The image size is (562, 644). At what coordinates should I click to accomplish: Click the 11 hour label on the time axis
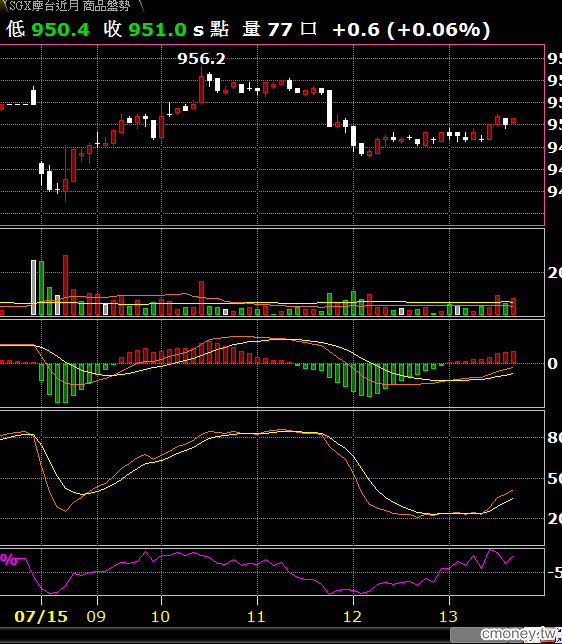tap(256, 616)
